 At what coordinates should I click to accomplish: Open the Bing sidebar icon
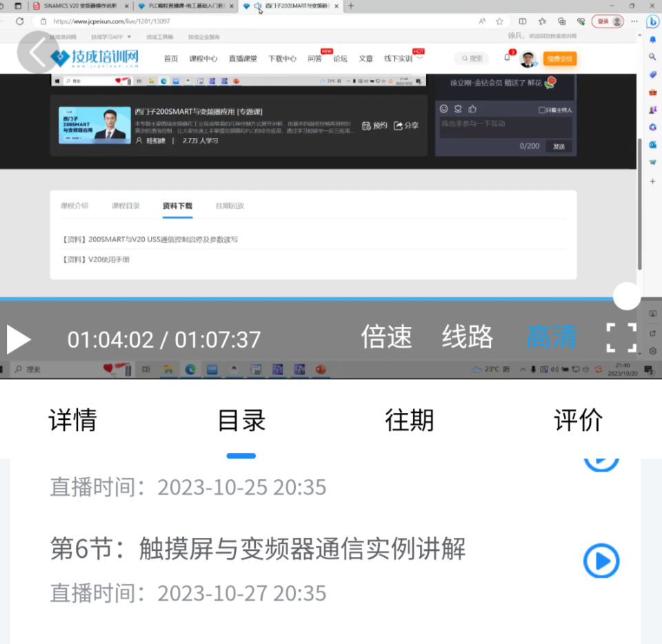tap(653, 21)
